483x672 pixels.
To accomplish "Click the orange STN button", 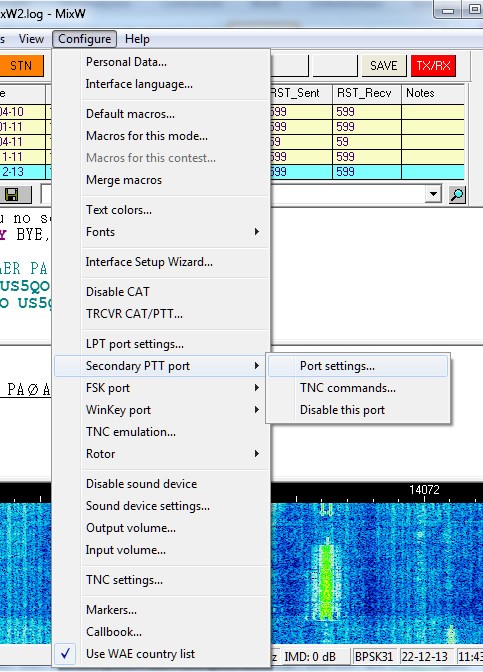I will coord(21,66).
